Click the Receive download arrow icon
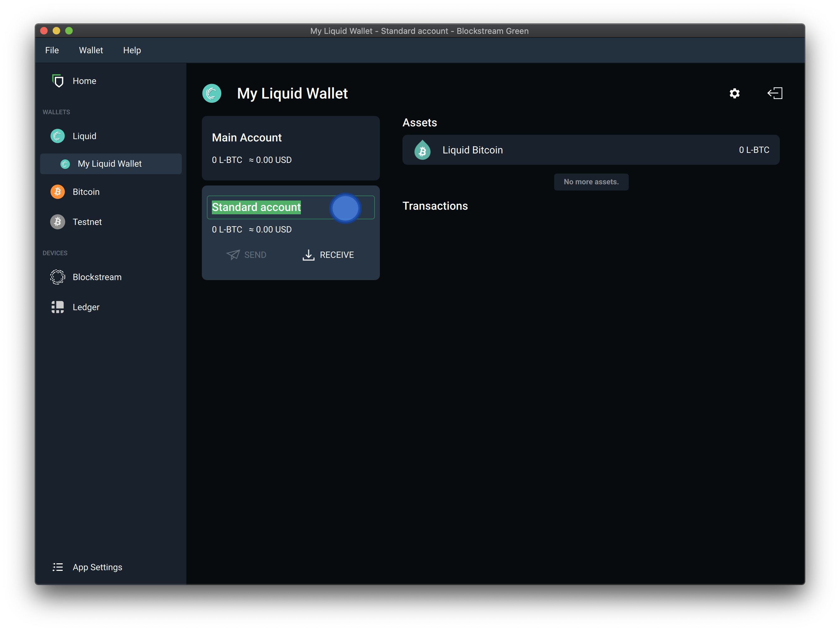Screen dimensions: 840x631 [308, 255]
